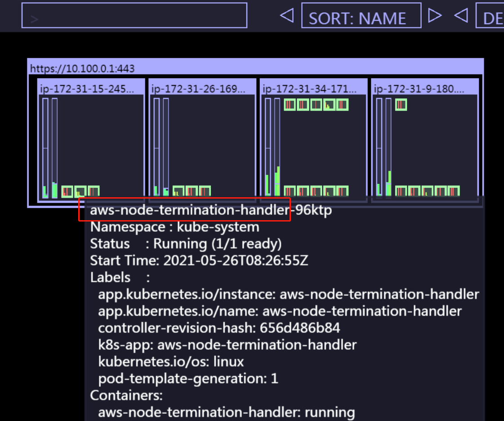
Task: Click the Labels heading in tooltip
Action: 120,278
